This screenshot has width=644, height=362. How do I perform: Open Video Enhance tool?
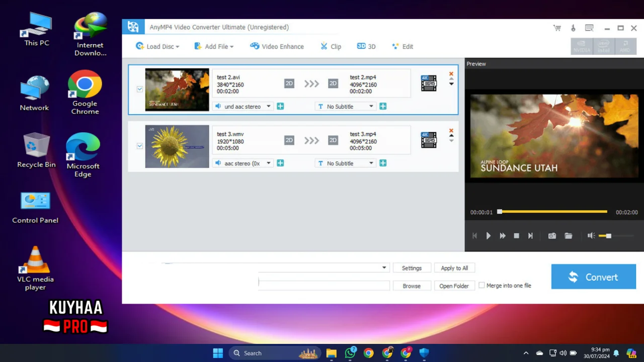pyautogui.click(x=277, y=46)
